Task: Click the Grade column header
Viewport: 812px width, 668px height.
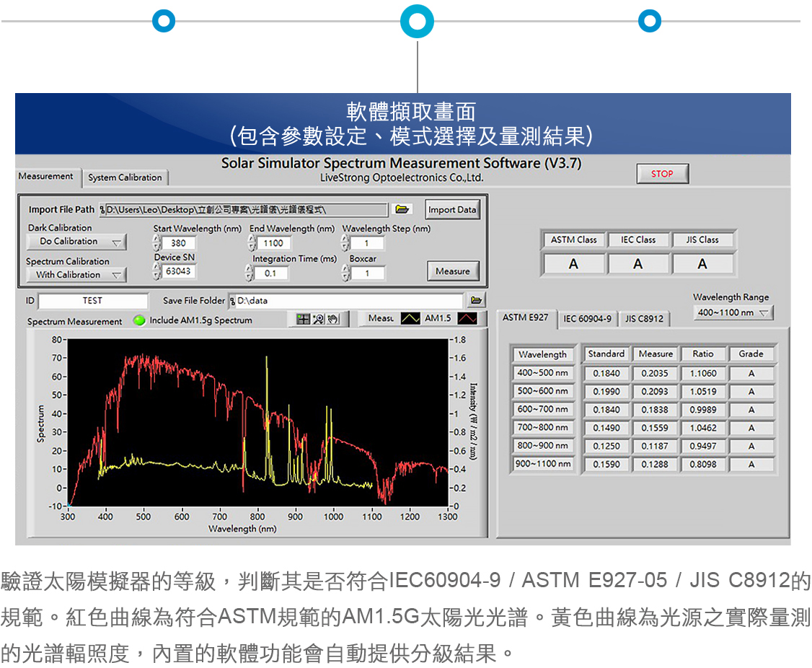Action: point(751,353)
